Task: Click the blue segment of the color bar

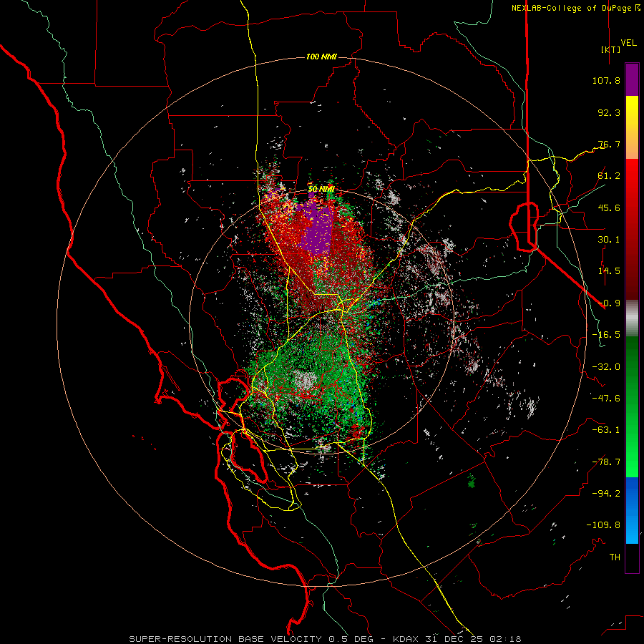Action: pos(632,510)
